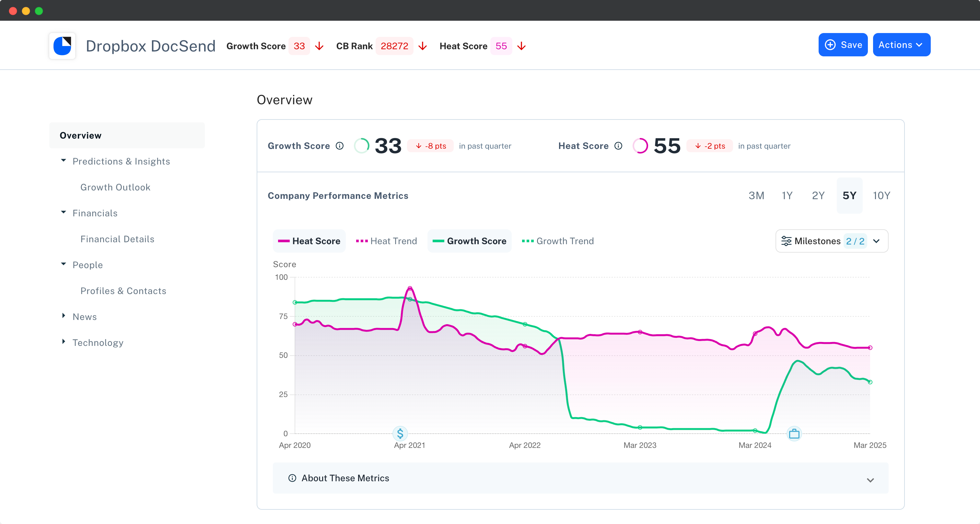This screenshot has height=524, width=980.
Task: Click the Save button
Action: click(843, 44)
